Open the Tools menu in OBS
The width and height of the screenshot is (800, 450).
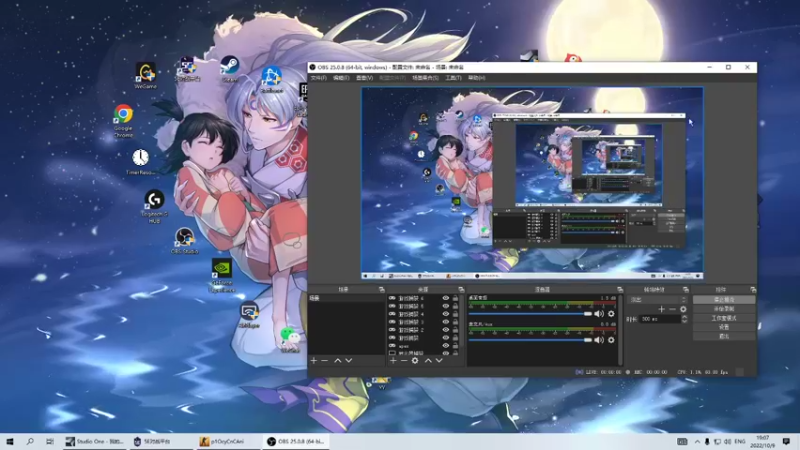coord(453,78)
